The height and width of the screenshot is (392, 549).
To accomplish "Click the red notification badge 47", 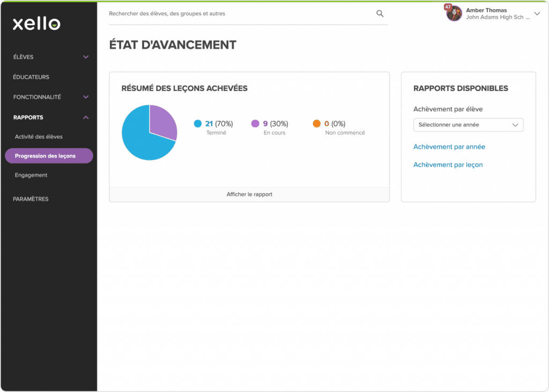I will click(448, 7).
